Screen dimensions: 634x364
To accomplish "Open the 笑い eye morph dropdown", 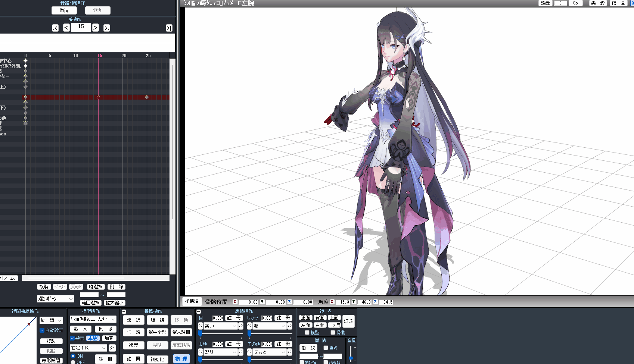I will (x=221, y=326).
